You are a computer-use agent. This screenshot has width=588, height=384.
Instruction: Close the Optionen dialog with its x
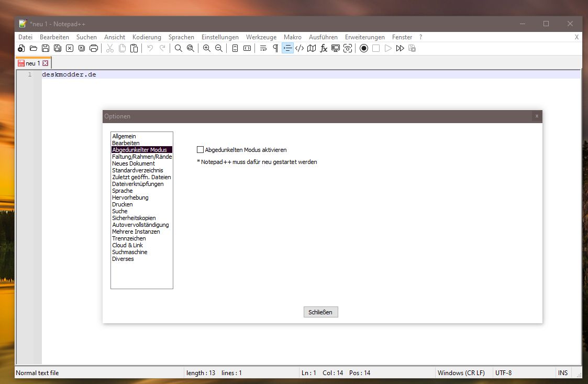(x=537, y=116)
